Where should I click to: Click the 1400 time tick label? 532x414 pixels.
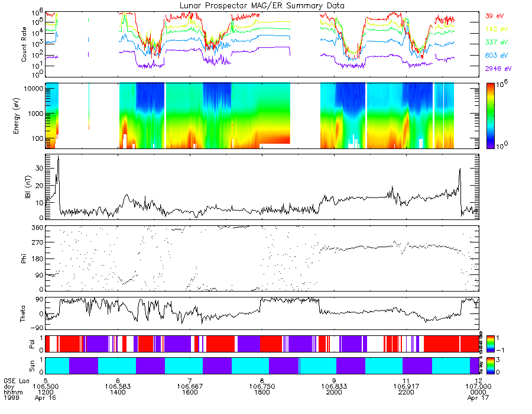tap(118, 392)
